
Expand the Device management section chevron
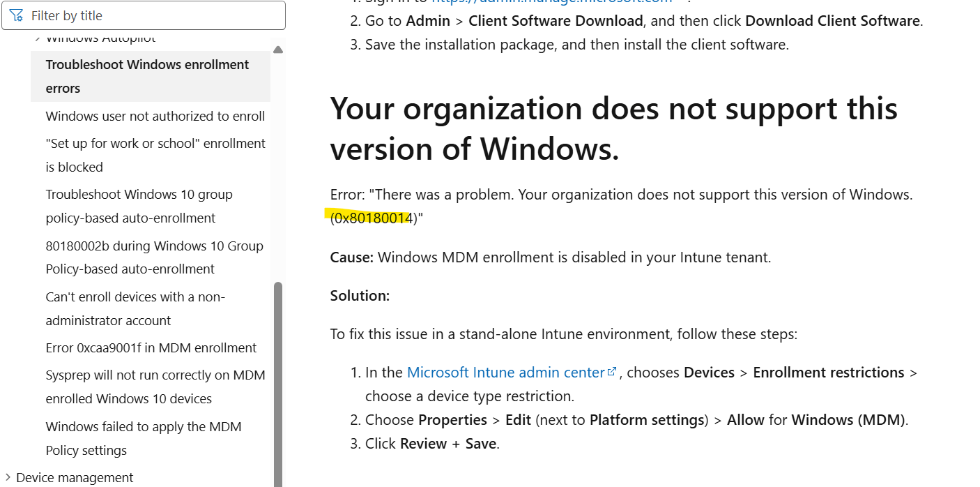tap(8, 477)
